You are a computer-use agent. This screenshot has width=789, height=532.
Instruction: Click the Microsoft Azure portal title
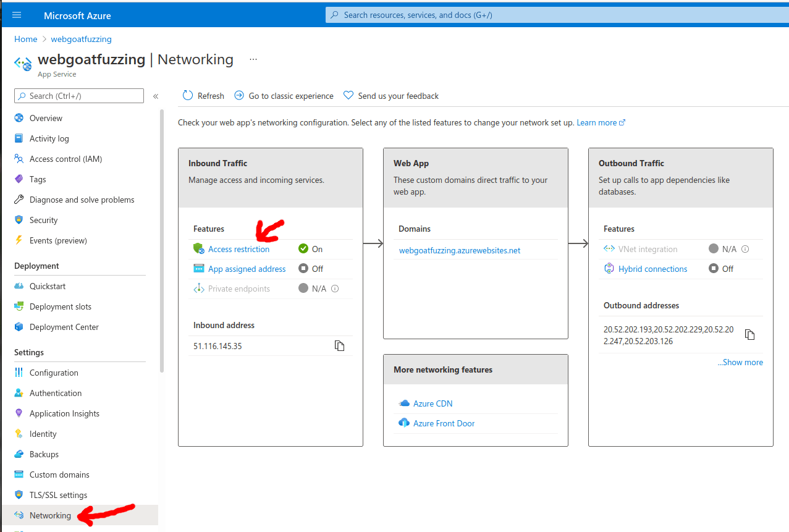click(77, 15)
